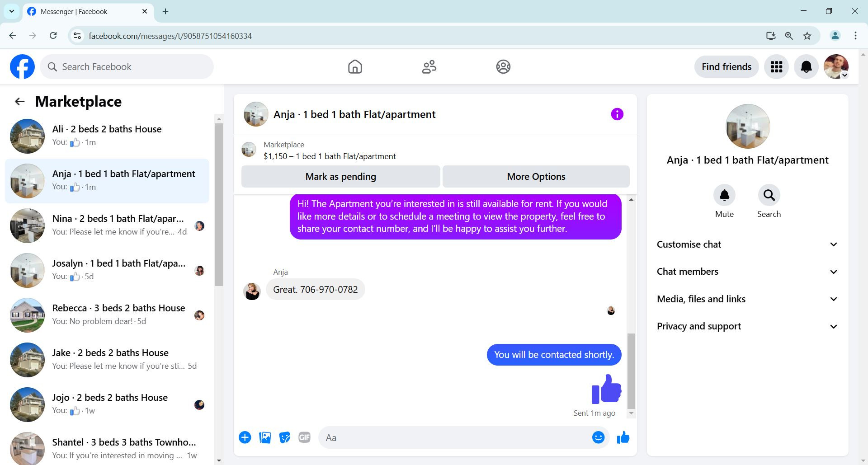Open the notifications bell in header
The image size is (868, 465).
tap(806, 67)
